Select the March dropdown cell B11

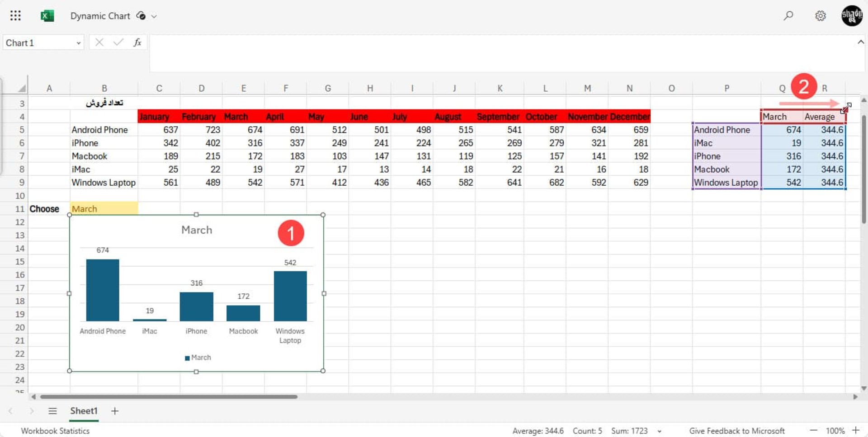(104, 209)
